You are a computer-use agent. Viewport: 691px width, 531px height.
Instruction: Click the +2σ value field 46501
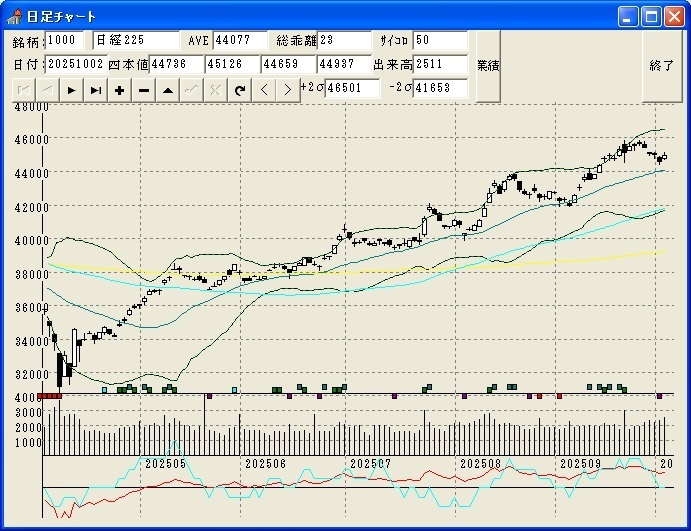click(x=353, y=88)
